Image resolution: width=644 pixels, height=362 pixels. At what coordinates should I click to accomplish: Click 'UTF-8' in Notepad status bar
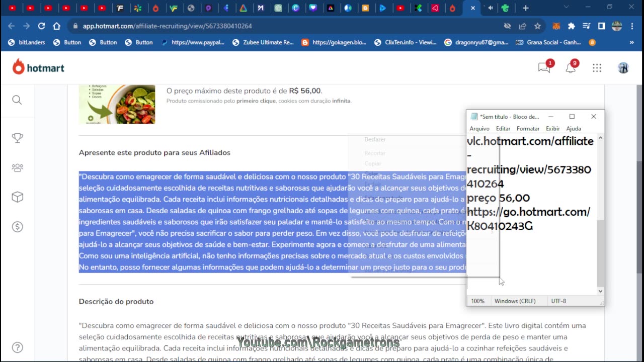point(558,301)
